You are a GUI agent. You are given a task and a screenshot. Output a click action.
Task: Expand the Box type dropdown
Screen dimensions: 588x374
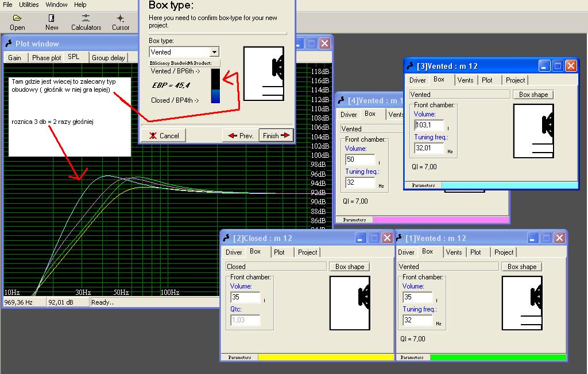214,52
